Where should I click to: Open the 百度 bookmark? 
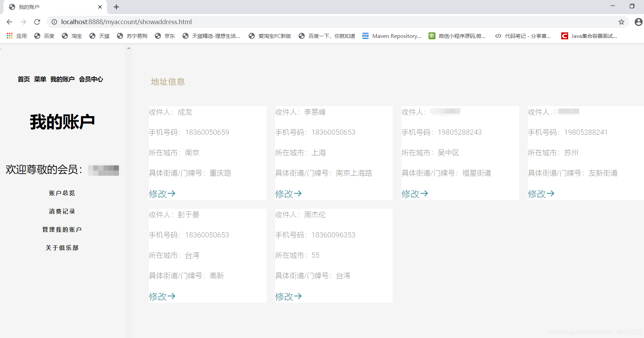(44, 36)
